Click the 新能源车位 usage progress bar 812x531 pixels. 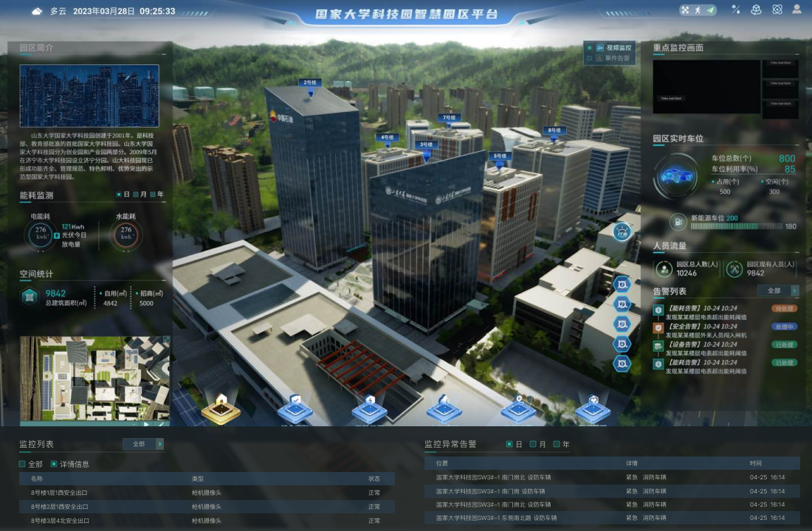(x=736, y=226)
